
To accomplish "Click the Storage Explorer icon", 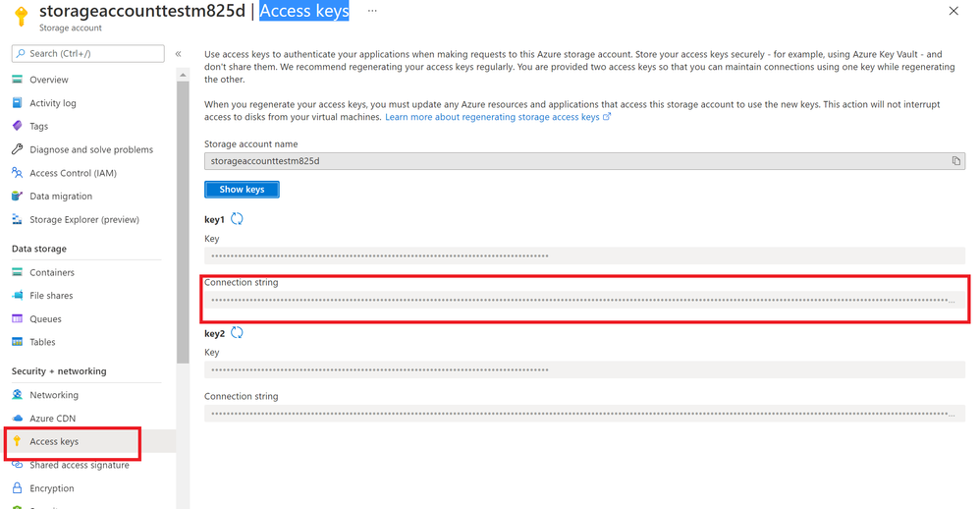I will click(x=18, y=219).
